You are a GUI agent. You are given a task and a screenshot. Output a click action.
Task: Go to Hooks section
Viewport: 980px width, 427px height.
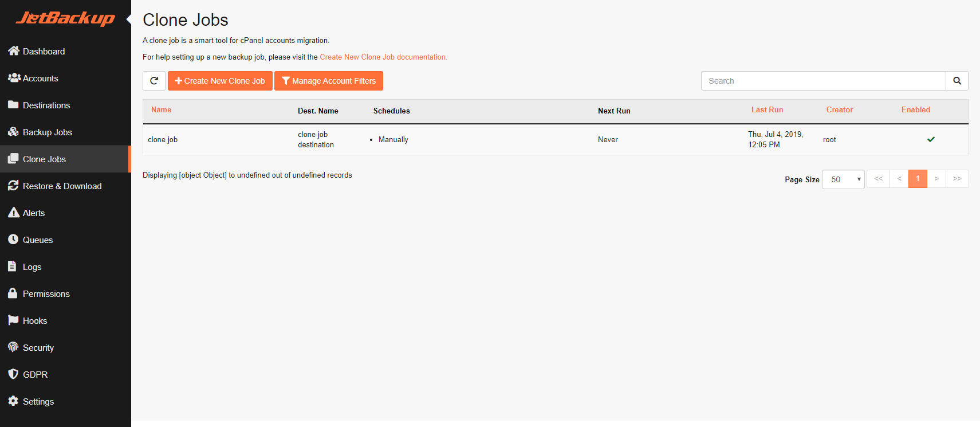click(x=65, y=320)
